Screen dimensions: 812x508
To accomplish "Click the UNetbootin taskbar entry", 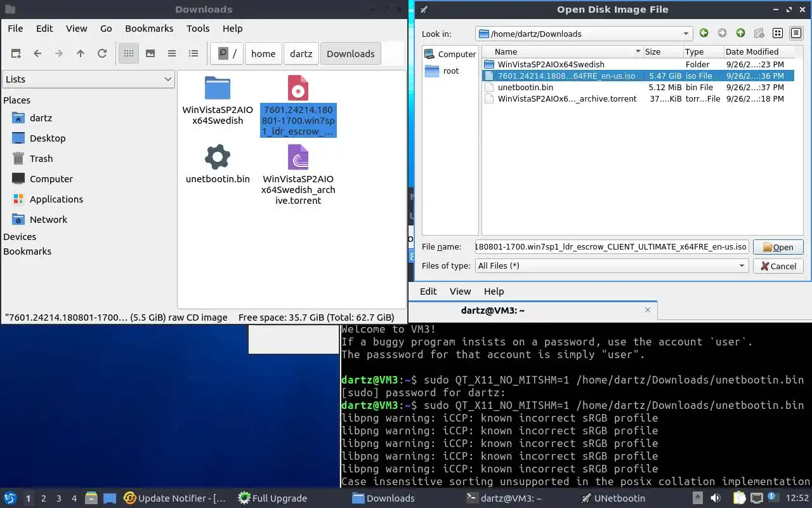I will (x=612, y=498).
